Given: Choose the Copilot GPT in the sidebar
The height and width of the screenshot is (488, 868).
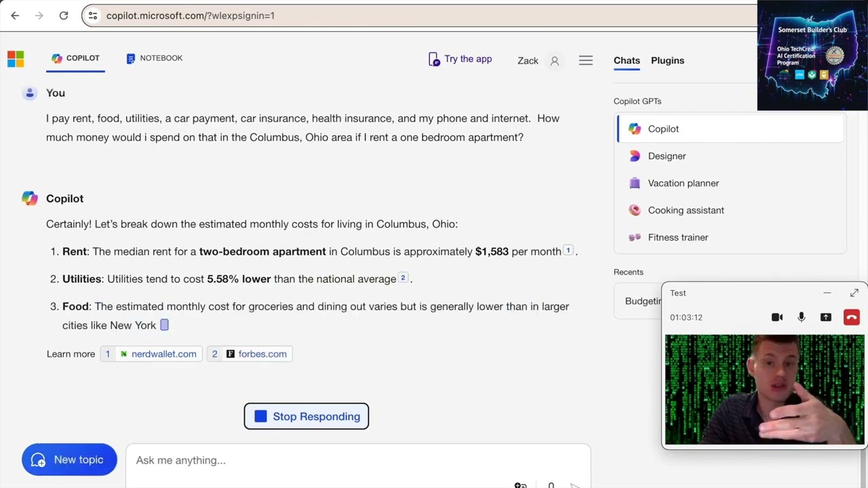Looking at the screenshot, I should (x=731, y=129).
